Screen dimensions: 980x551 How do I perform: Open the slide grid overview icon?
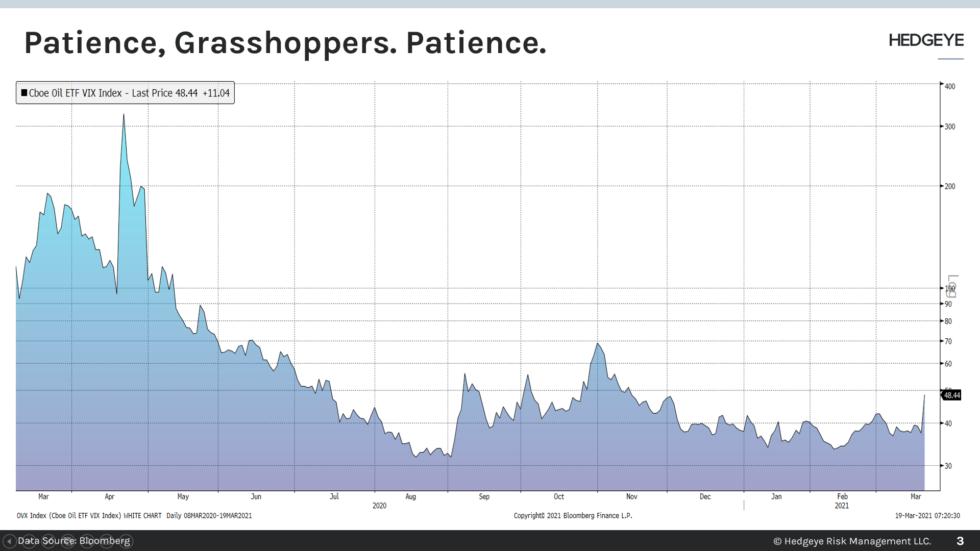tap(67, 541)
